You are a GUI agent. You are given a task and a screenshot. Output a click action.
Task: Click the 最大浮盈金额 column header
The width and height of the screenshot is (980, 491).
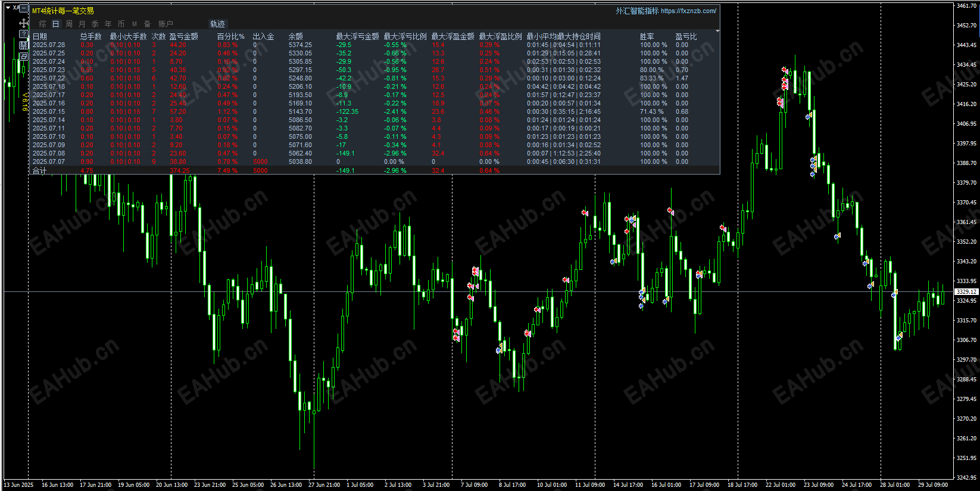coord(453,36)
